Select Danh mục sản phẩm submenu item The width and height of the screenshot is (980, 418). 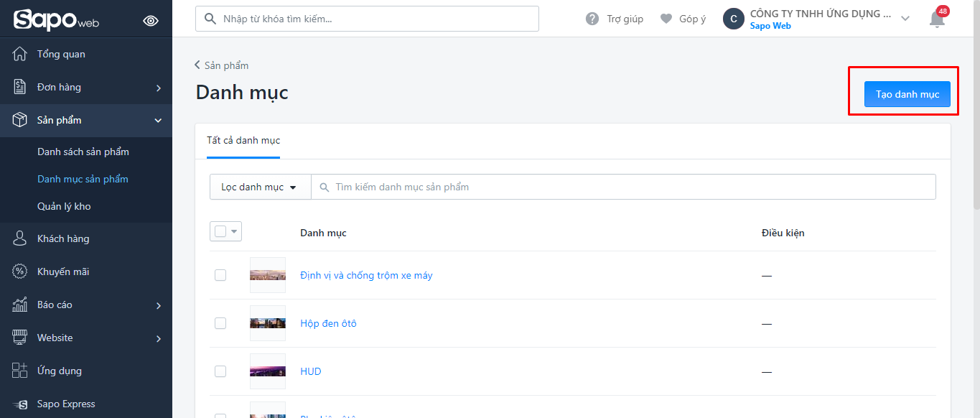coord(83,179)
